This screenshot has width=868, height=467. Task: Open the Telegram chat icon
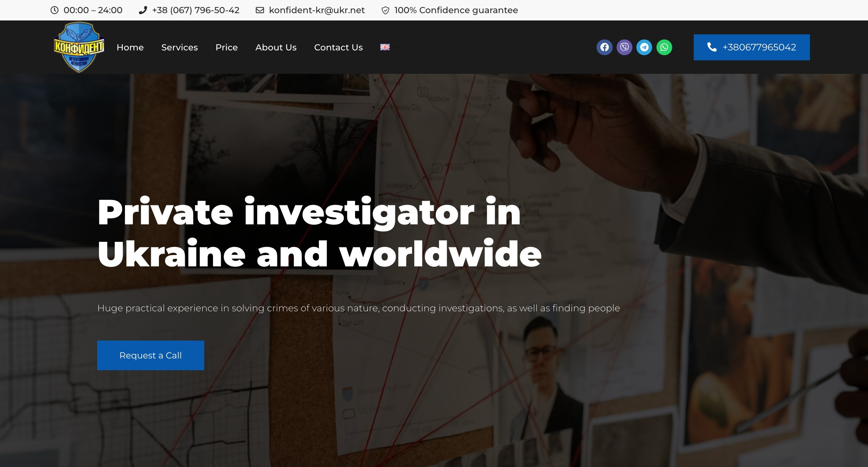click(644, 47)
